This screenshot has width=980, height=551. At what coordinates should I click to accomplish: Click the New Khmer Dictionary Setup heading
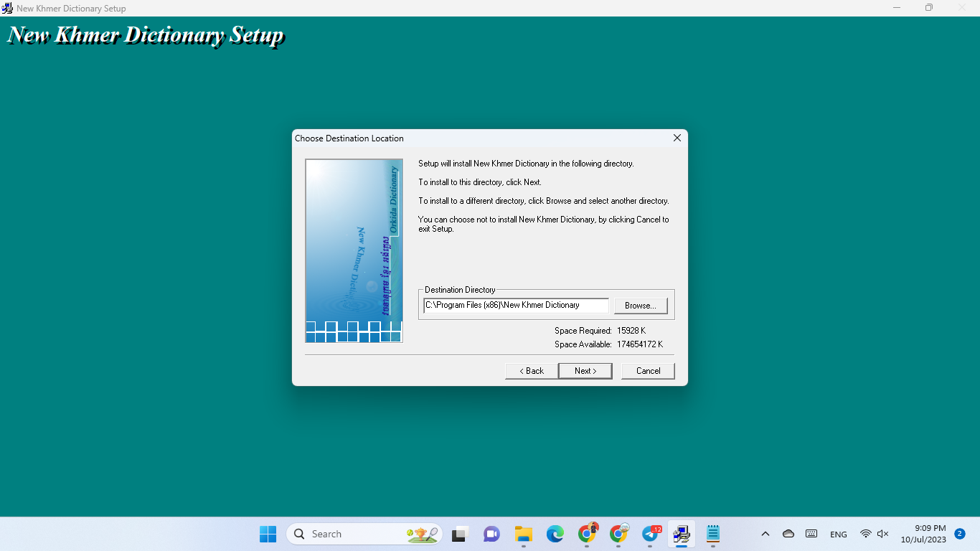tap(146, 35)
